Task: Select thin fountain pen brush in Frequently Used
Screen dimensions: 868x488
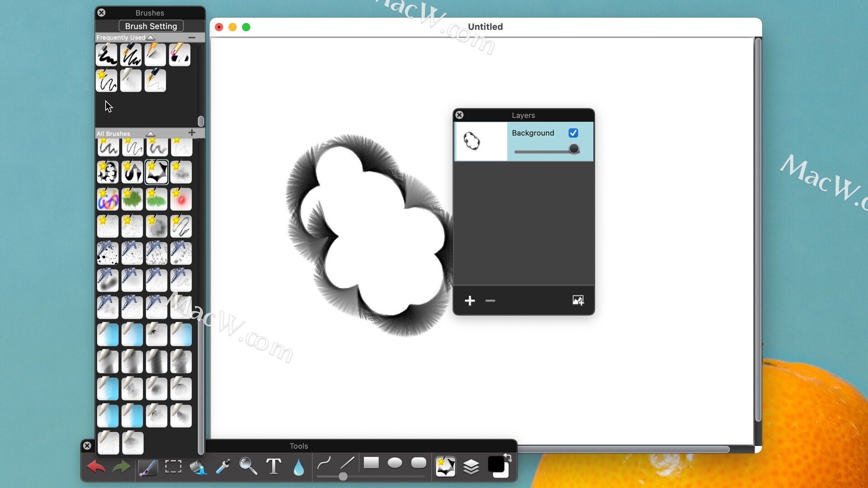Action: [x=155, y=80]
